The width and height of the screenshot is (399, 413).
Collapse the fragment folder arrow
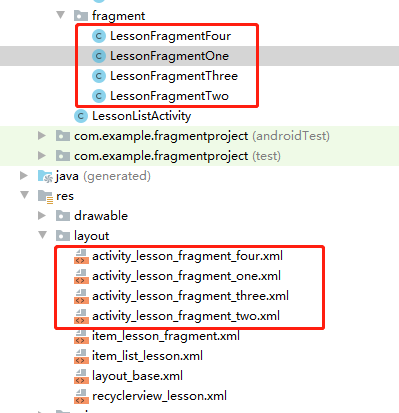point(61,15)
